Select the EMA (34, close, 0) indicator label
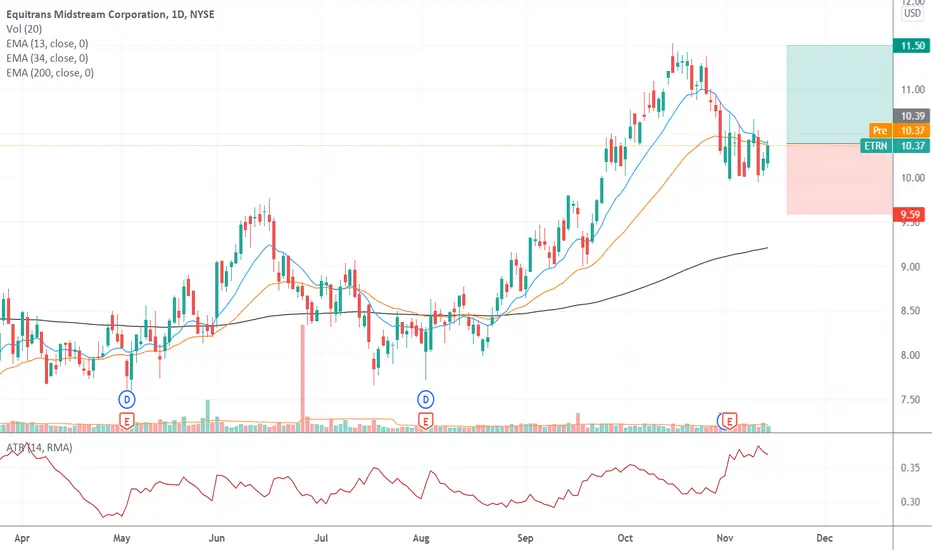The image size is (932, 550). click(47, 58)
